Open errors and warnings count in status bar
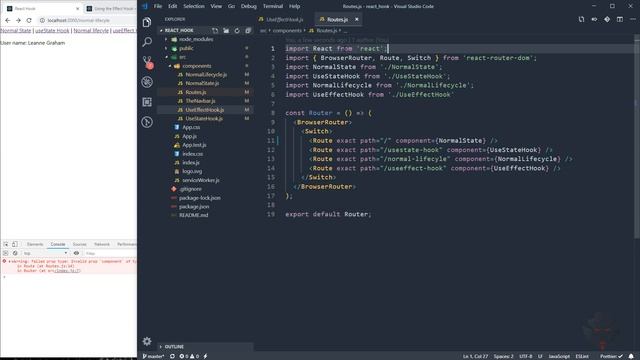640x360 pixels. 189,356
